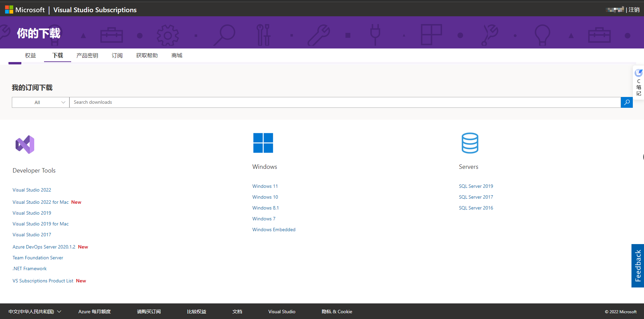Click the Windows category heading
The width and height of the screenshot is (644, 319).
pos(265,167)
